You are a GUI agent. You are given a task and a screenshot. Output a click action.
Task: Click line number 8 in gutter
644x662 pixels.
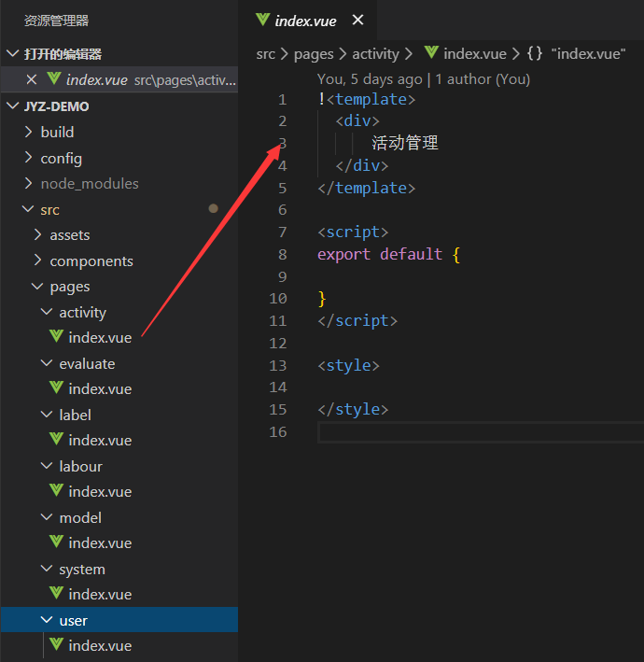282,255
